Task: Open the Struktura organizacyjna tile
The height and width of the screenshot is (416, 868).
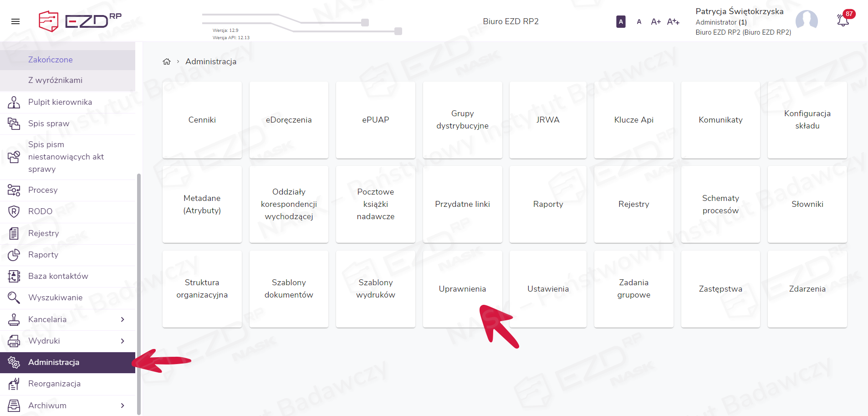Action: 202,289
